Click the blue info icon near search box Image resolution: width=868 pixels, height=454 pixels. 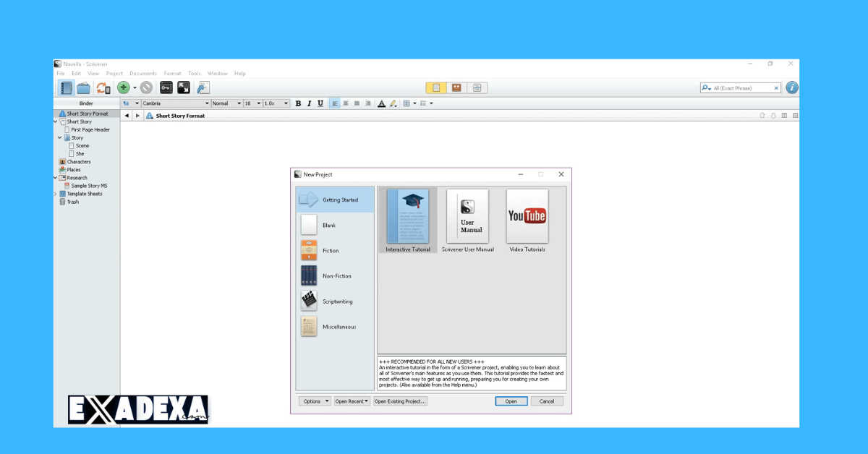pos(791,87)
